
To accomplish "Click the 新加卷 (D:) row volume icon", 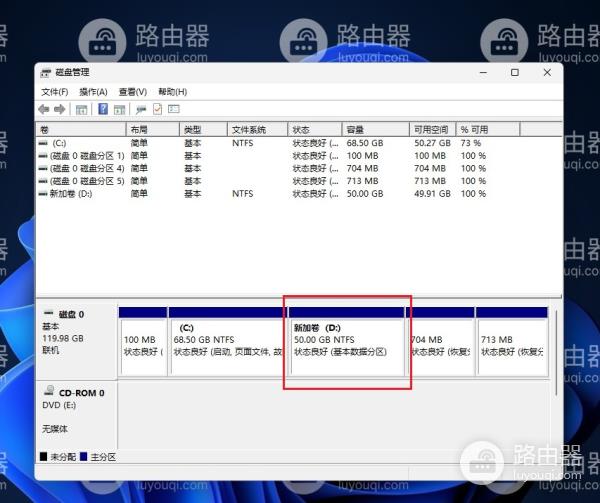I will click(x=43, y=194).
